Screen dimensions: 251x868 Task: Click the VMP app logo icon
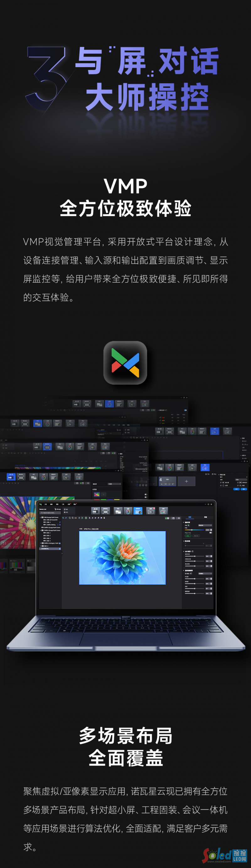point(125,362)
